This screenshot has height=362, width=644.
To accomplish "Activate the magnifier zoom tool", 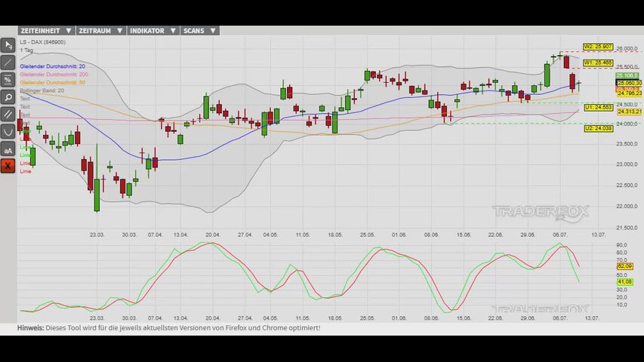I will coord(8,97).
